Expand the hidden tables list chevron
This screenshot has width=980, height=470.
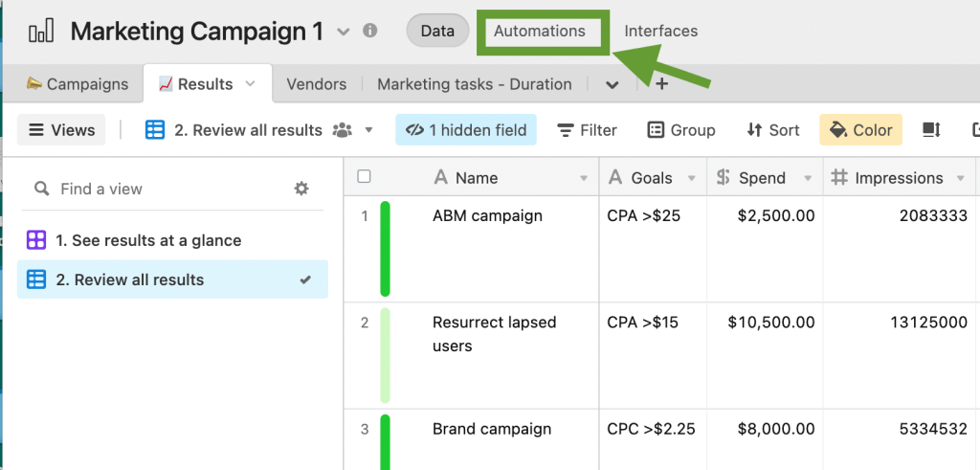612,84
